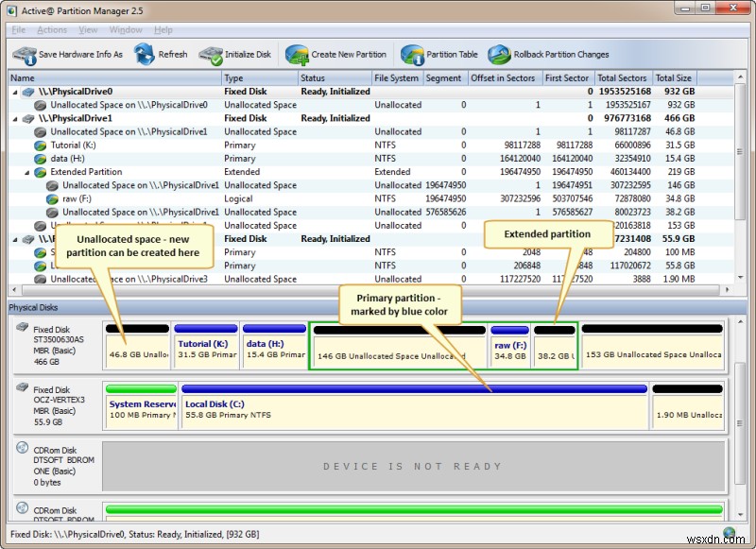The image size is (756, 549).
Task: Select the Local Disk (C:) partition block
Action: pyautogui.click(x=414, y=406)
